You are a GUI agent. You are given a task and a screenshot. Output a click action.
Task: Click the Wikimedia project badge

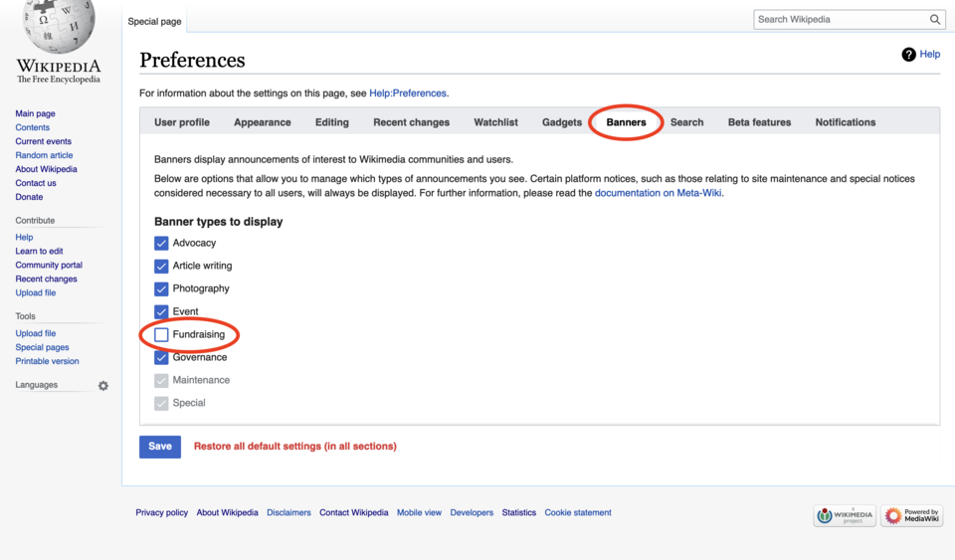(845, 515)
